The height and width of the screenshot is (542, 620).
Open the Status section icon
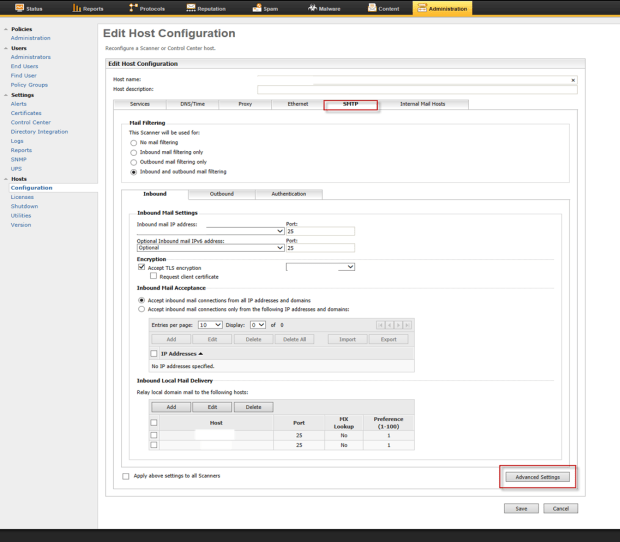pyautogui.click(x=20, y=8)
